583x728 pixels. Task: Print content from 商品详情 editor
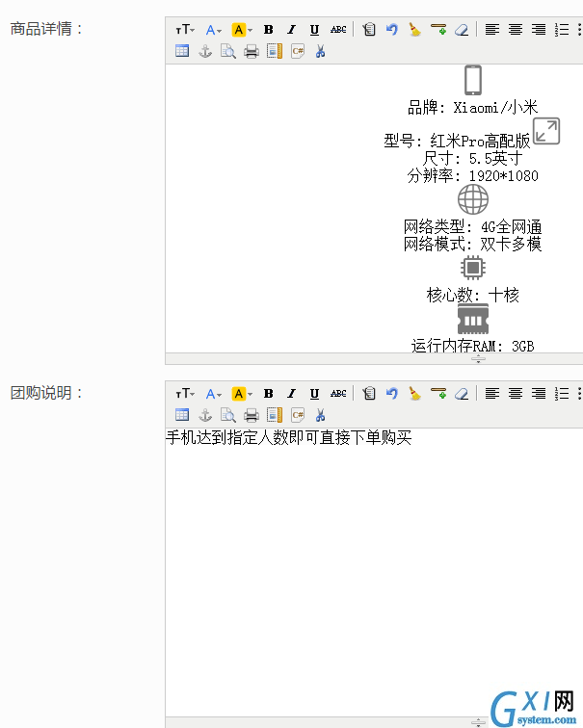click(x=252, y=51)
